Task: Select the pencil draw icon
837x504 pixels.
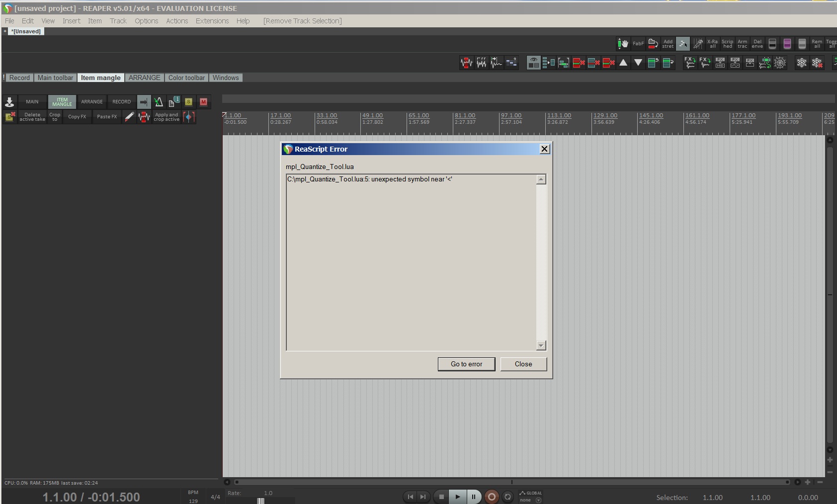Action: 129,117
